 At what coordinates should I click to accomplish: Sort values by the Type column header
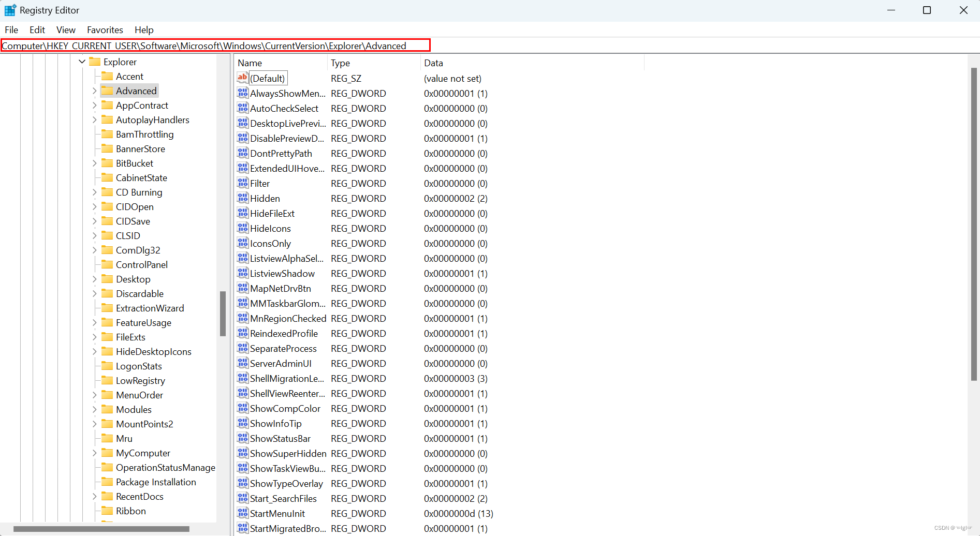point(374,63)
